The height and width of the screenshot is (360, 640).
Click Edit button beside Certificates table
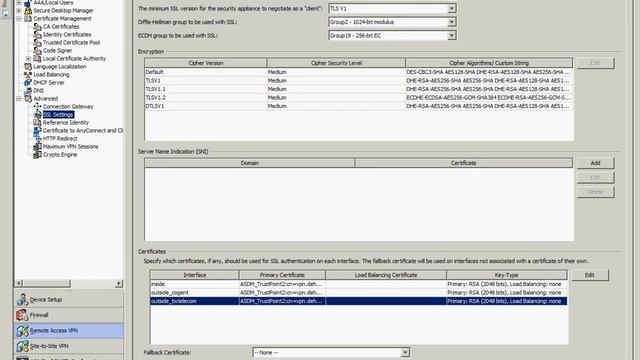click(589, 275)
